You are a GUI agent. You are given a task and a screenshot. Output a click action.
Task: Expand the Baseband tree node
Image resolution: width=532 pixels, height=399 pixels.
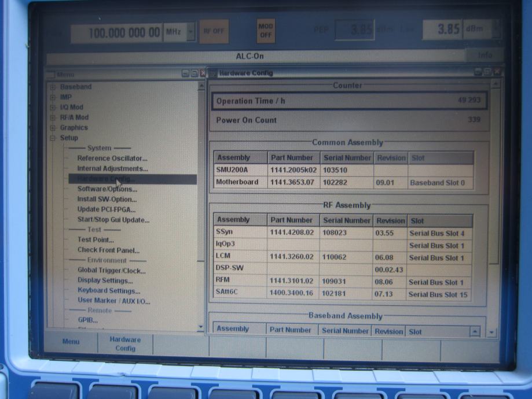pyautogui.click(x=53, y=87)
